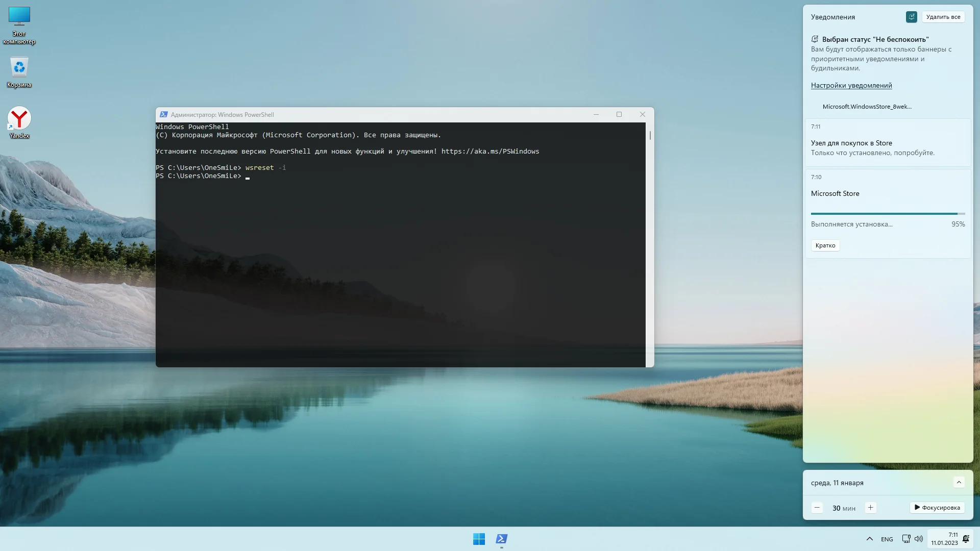
Task: Show hidden tray icons chevron
Action: pyautogui.click(x=870, y=539)
